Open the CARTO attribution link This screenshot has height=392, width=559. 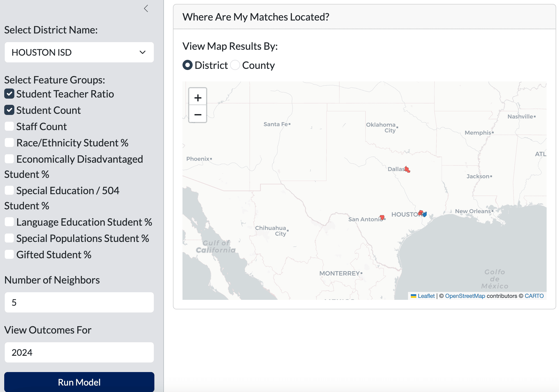click(534, 296)
